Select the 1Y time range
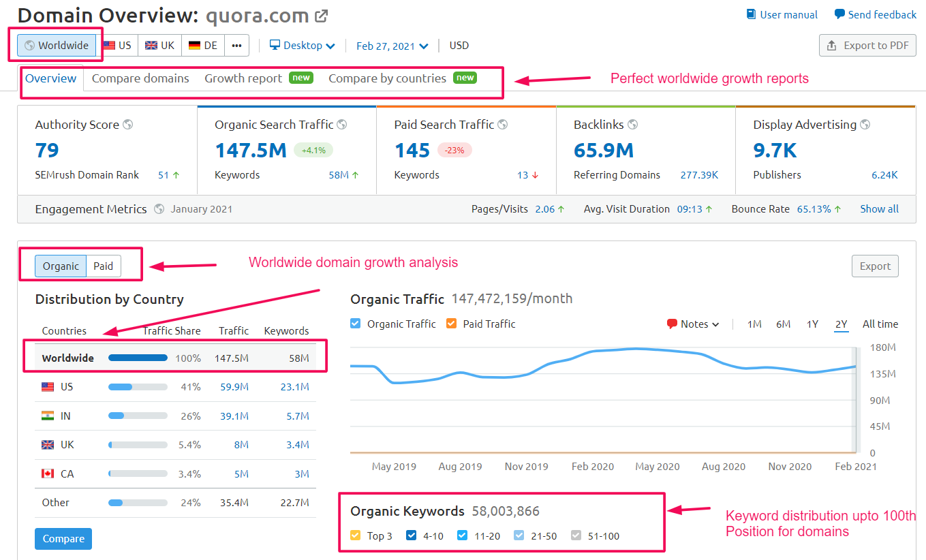This screenshot has height=560, width=926. (x=812, y=324)
